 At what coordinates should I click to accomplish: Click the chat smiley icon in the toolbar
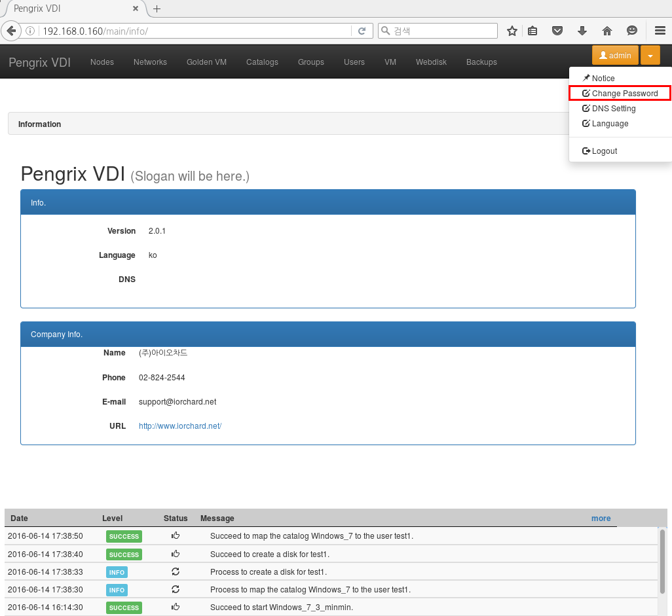pos(631,31)
